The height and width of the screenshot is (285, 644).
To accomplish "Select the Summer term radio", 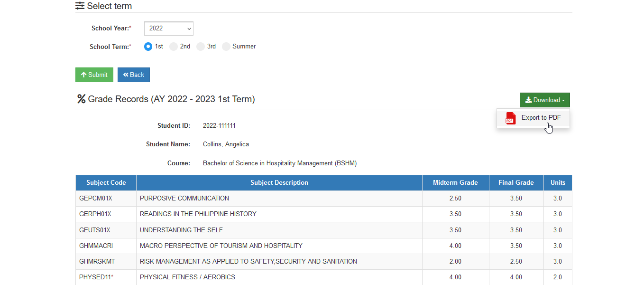I will click(226, 47).
